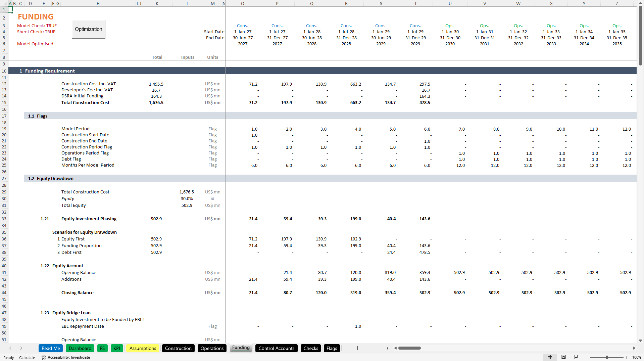Image resolution: width=644 pixels, height=361 pixels.
Task: Select Total Construction Cost total 1,676.5 in row 15
Action: click(x=156, y=103)
